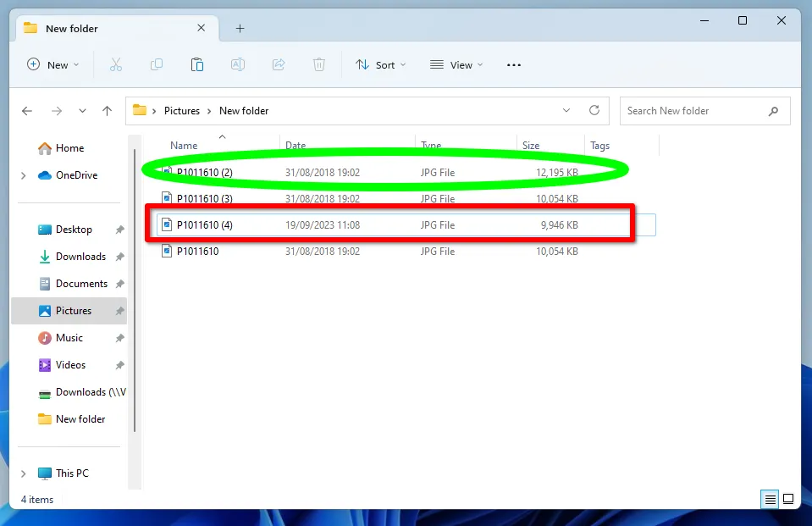The width and height of the screenshot is (812, 526).
Task: Click the Search New folder field
Action: [704, 111]
